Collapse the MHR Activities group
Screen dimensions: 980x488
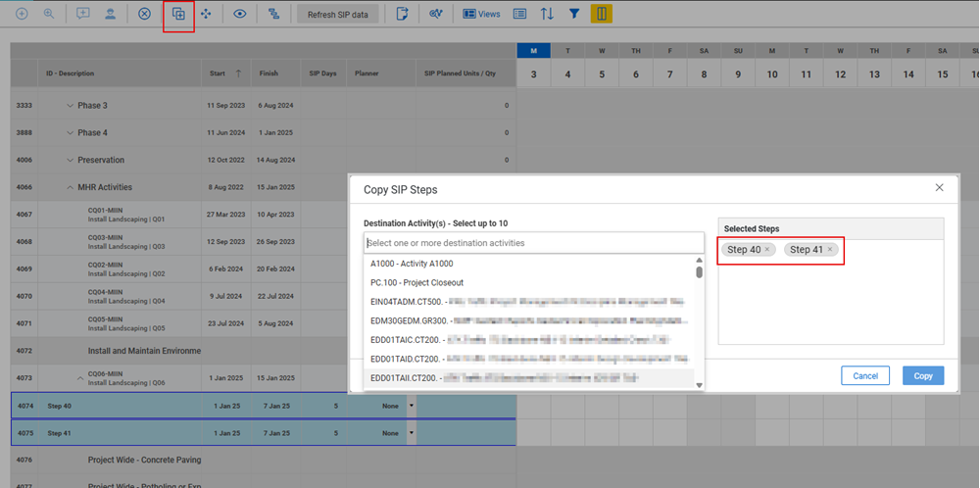pyautogui.click(x=70, y=187)
